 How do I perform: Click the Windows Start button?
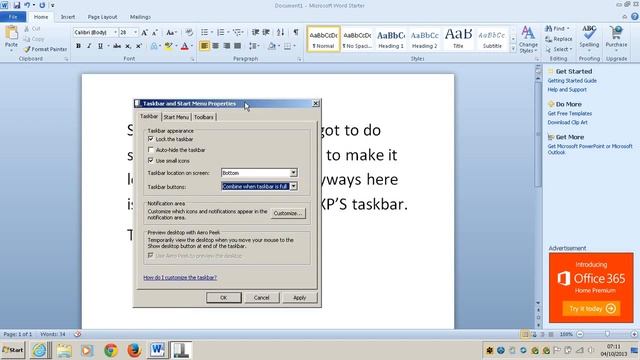click(13, 350)
